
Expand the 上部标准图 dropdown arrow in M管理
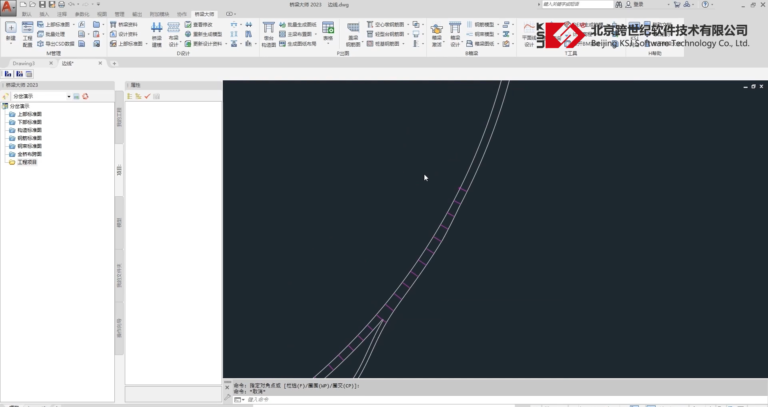[x=73, y=24]
